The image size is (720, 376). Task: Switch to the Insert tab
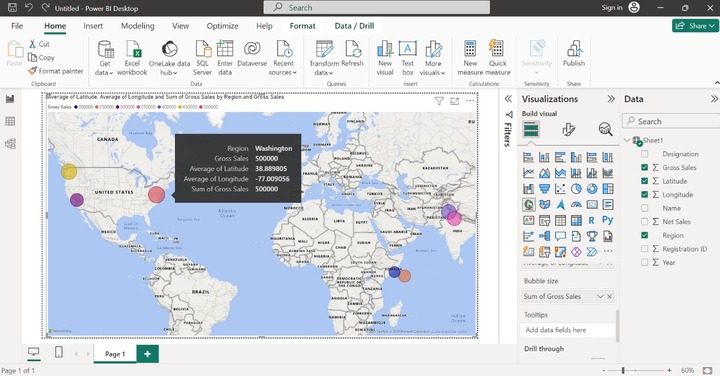pos(93,26)
